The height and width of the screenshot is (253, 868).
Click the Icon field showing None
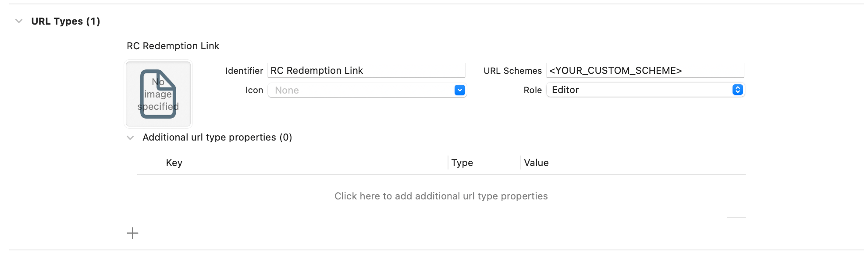[360, 90]
